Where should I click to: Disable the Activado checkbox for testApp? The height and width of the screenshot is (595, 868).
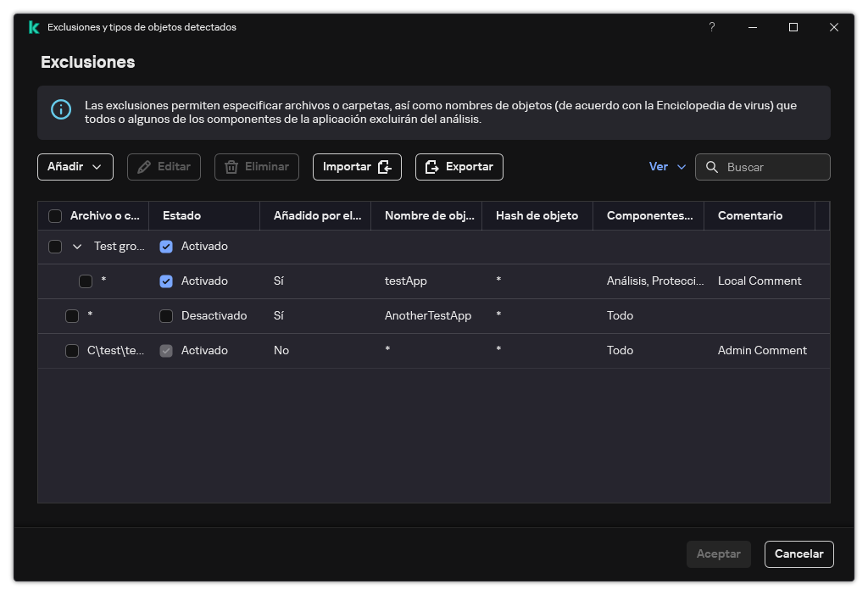pos(166,281)
